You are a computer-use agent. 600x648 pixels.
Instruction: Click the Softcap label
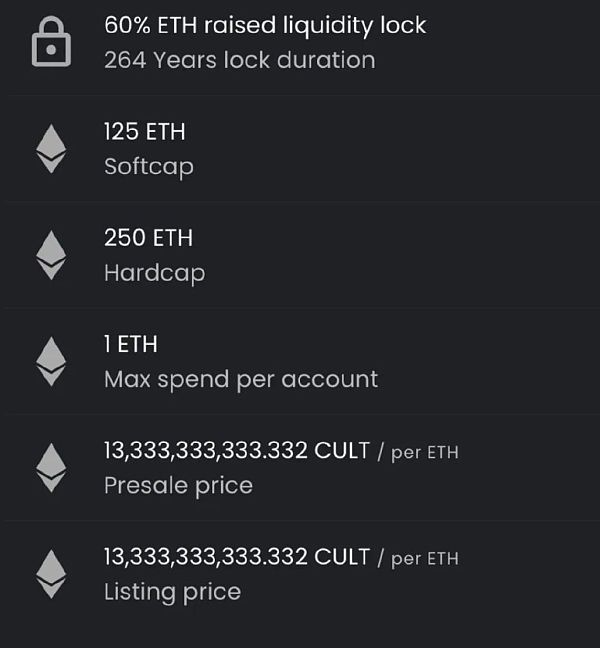[x=149, y=167]
